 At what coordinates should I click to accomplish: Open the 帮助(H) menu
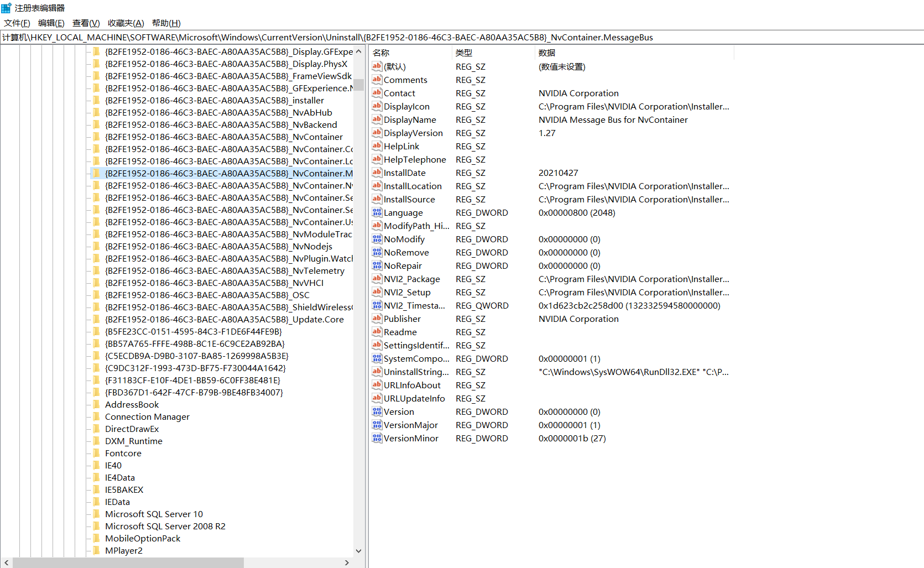pos(166,23)
